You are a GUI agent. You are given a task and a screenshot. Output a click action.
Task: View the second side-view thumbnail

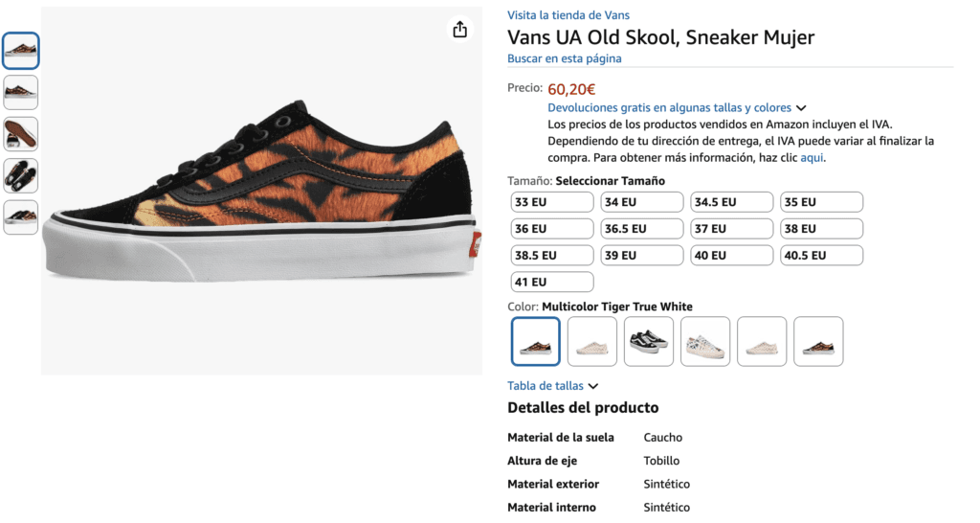tap(21, 93)
